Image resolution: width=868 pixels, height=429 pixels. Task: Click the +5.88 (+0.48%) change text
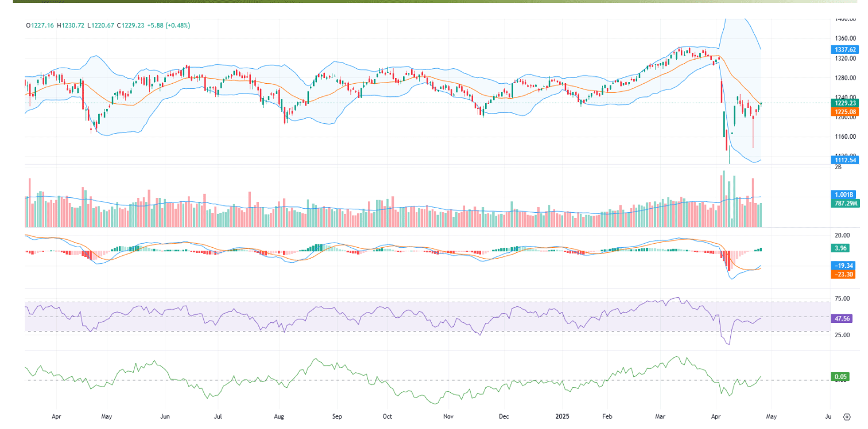click(168, 25)
